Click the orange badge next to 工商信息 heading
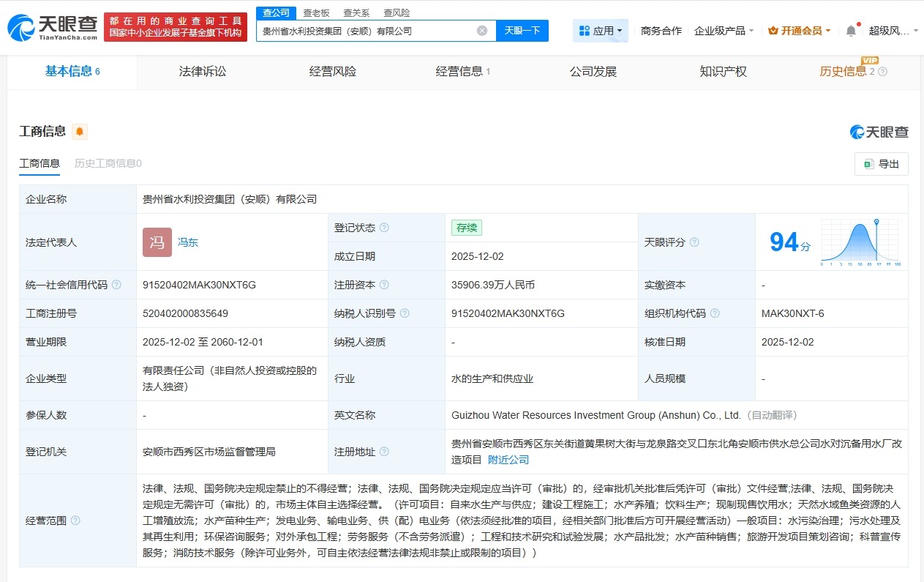The image size is (924, 582). (79, 130)
